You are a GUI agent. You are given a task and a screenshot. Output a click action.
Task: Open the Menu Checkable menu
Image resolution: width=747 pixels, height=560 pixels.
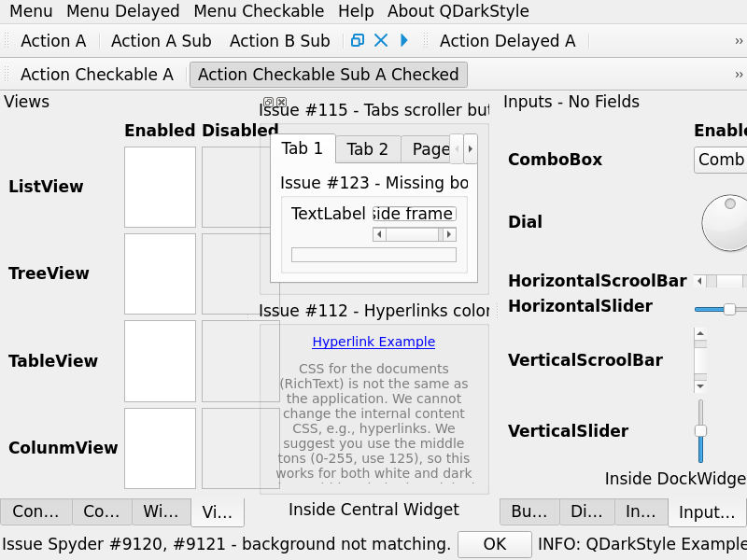point(259,11)
